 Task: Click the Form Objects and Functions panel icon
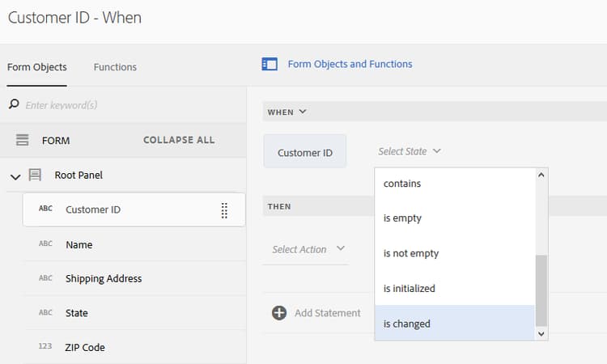tap(270, 64)
